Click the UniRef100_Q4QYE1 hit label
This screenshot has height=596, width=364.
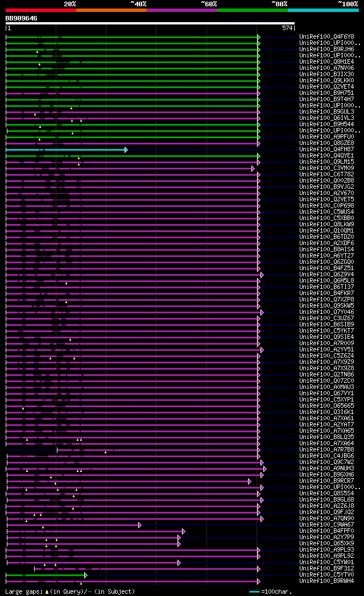point(326,156)
